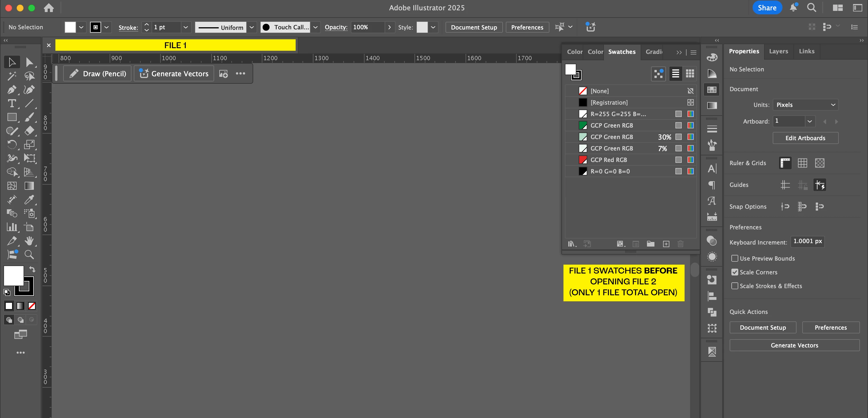Click the Edit Artboards button
This screenshot has width=868, height=418.
[805, 138]
